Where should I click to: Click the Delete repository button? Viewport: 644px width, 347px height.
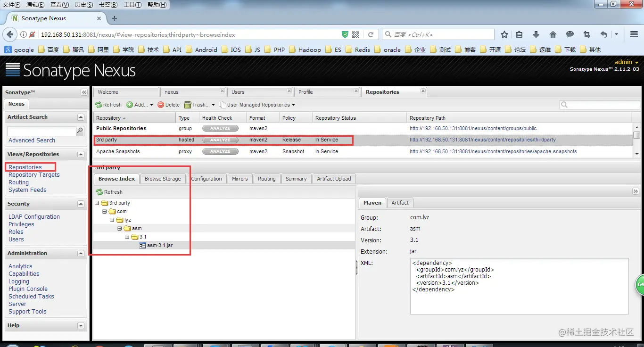168,105
